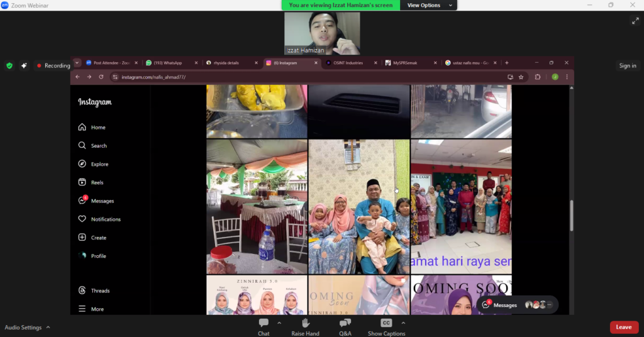Screen dimensions: 644x337
Task: Open the Zinnirah 3.0 four models post
Action: (x=257, y=295)
